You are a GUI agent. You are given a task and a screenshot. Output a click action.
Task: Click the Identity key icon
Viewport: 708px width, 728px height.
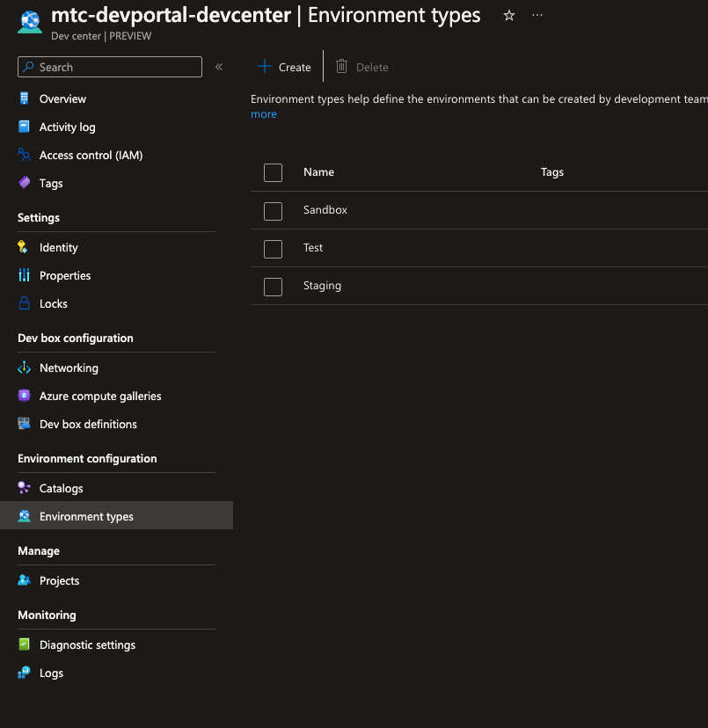tap(24, 247)
